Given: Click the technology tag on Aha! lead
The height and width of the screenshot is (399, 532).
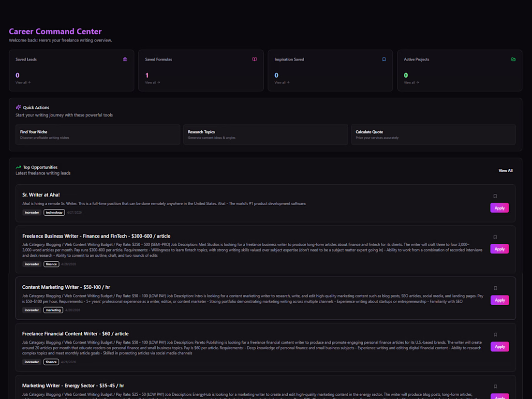Looking at the screenshot, I should tap(54, 212).
